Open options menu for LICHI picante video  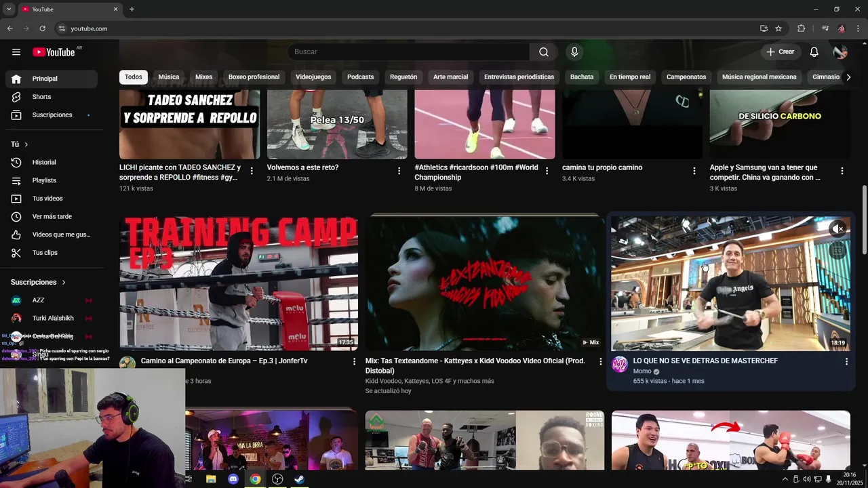point(252,171)
